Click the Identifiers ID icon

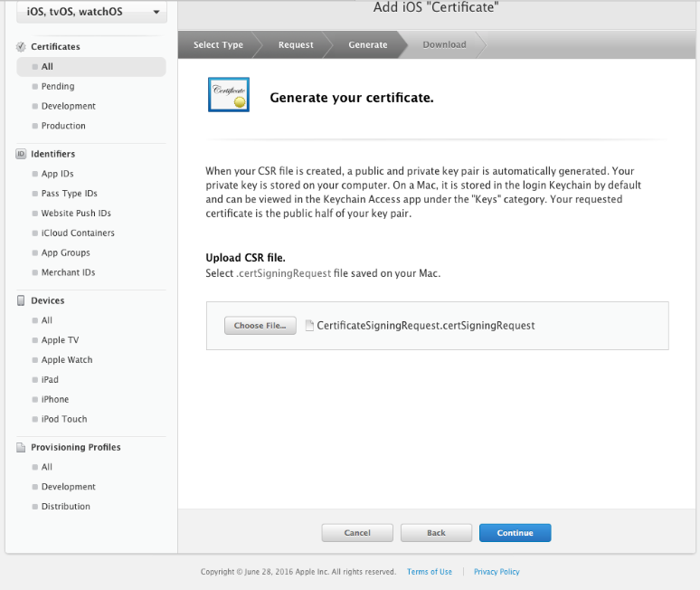(x=21, y=154)
